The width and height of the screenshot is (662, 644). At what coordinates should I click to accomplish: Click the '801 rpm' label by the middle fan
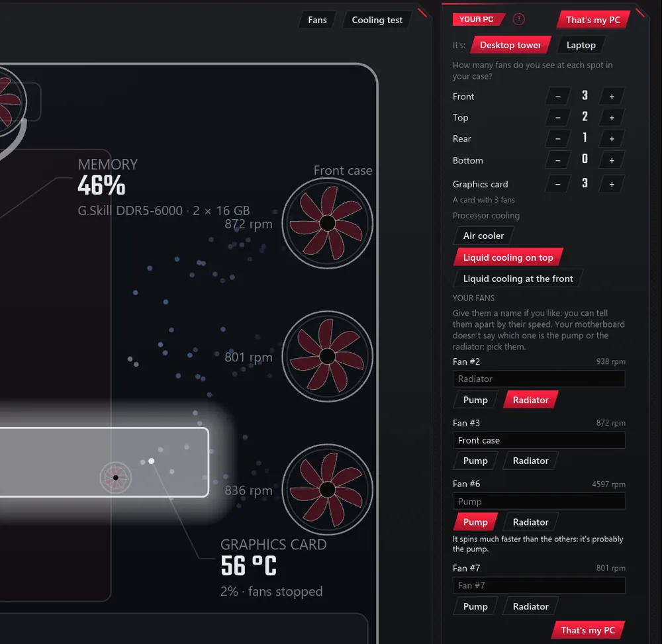[x=248, y=357]
